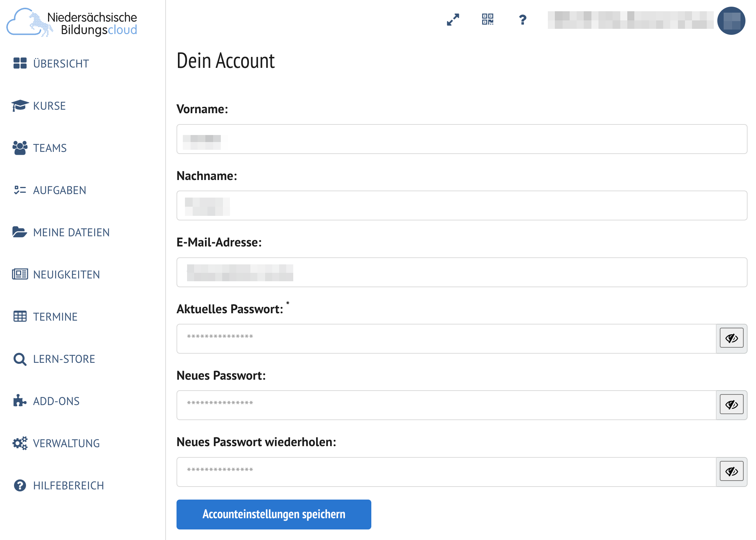The height and width of the screenshot is (540, 756).
Task: Click the fullscreen expand arrows icon
Action: 453,20
